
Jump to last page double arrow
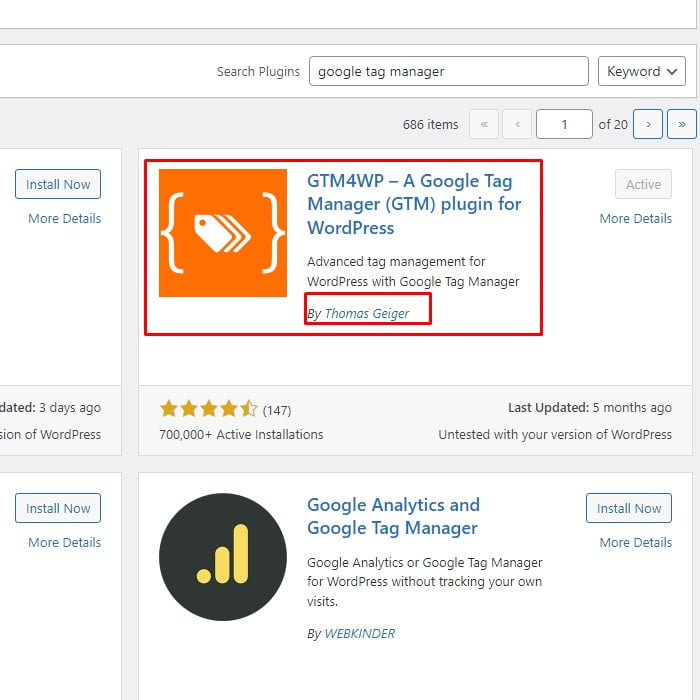682,124
